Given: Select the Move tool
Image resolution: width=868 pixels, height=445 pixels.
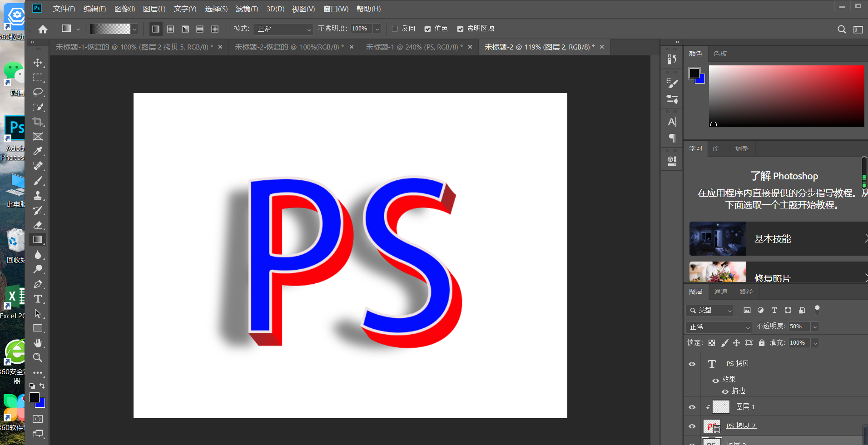Looking at the screenshot, I should [x=38, y=63].
